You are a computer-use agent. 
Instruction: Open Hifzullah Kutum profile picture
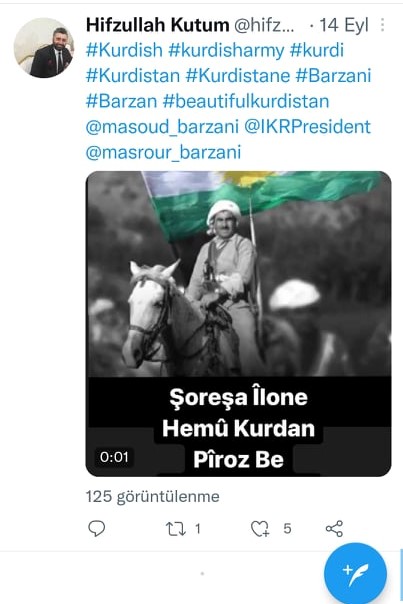point(44,48)
